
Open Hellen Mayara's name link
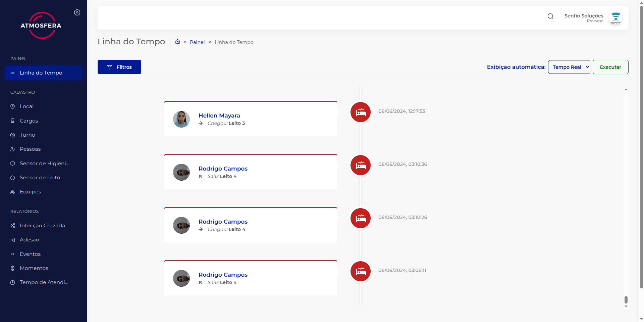[219, 116]
